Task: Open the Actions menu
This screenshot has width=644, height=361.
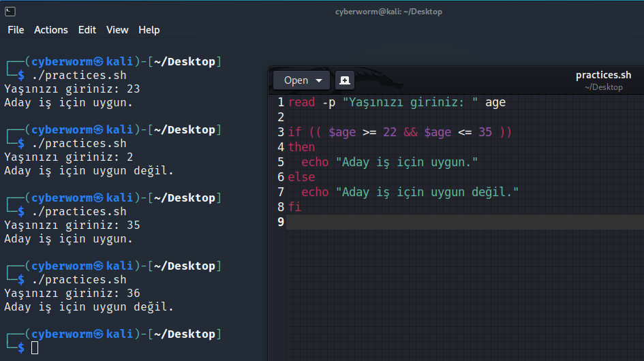Action: point(51,30)
